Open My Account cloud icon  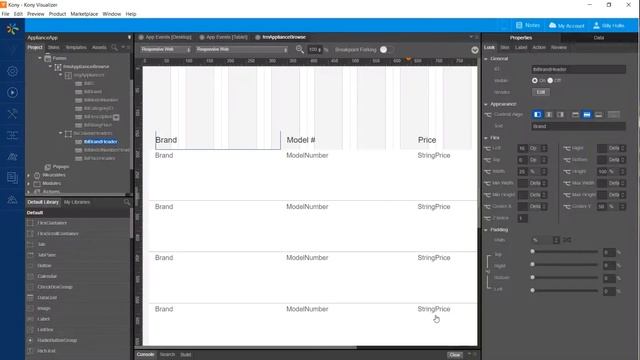coord(552,25)
